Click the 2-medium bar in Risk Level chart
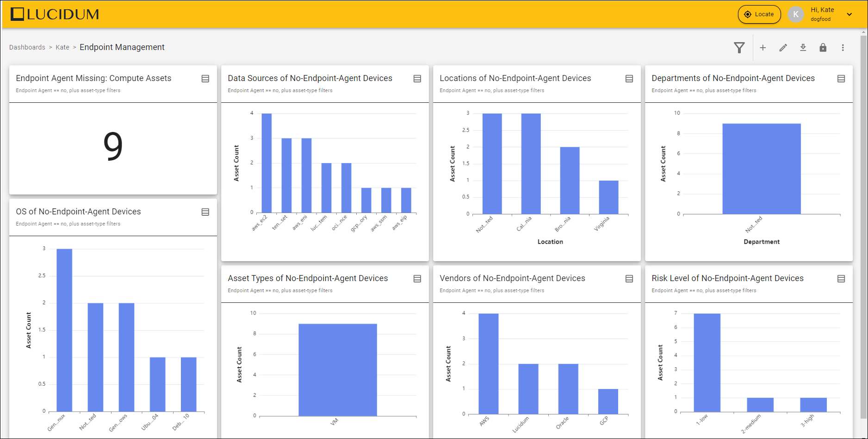The width and height of the screenshot is (868, 439). [x=760, y=405]
